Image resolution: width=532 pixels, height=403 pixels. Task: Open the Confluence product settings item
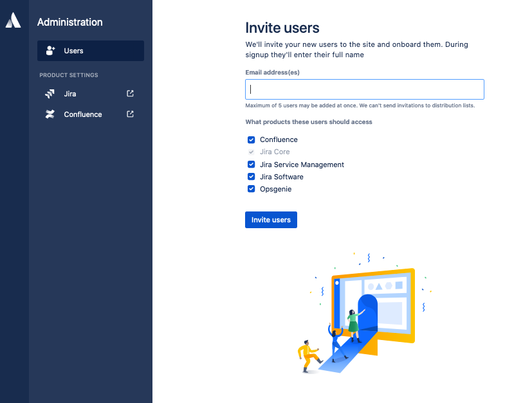point(91,114)
